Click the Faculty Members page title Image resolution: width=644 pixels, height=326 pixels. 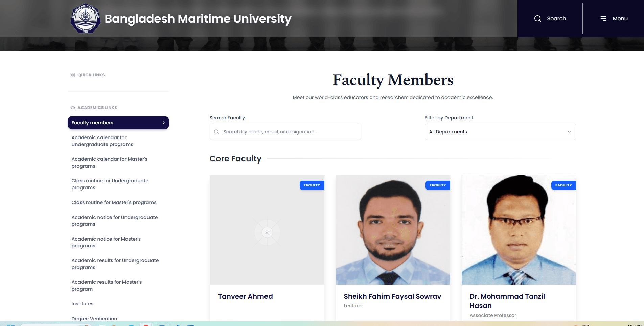[x=393, y=80]
